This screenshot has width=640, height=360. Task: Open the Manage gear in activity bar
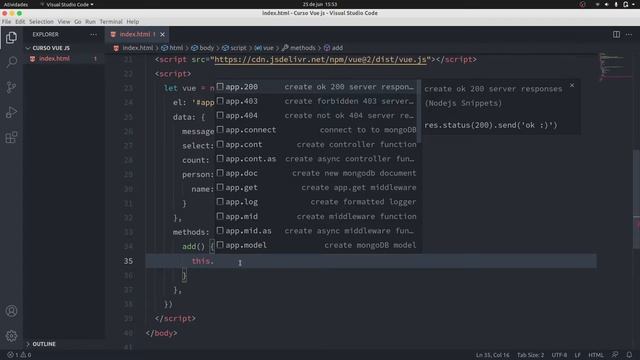[11, 336]
